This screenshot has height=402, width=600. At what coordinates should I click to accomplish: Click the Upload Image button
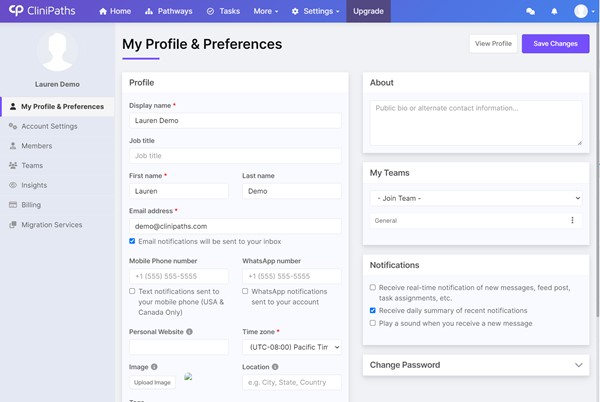[152, 382]
